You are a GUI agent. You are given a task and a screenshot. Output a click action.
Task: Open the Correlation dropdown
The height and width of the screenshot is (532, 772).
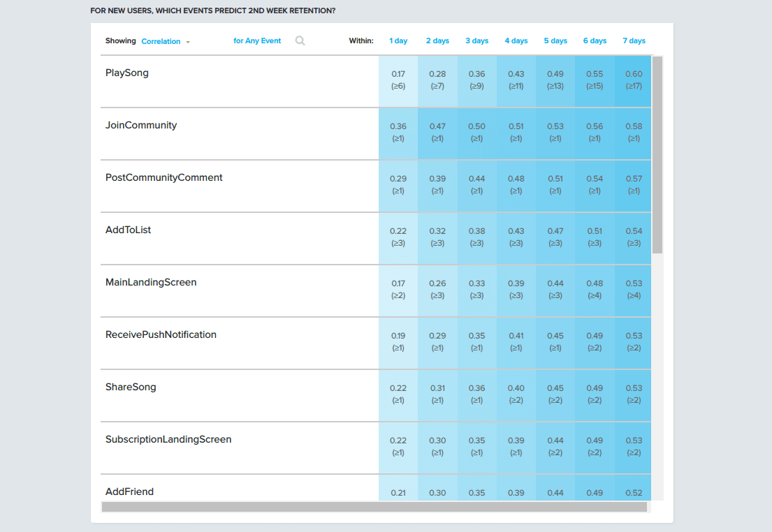pyautogui.click(x=166, y=42)
